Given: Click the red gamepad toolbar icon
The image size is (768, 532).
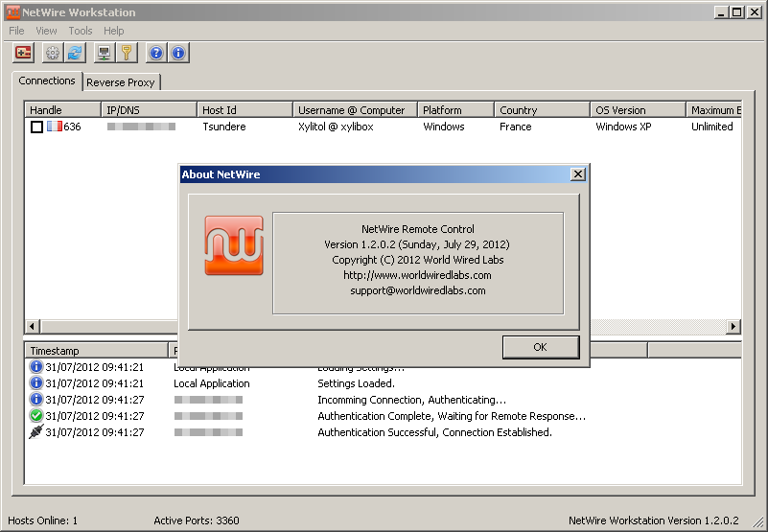Looking at the screenshot, I should click(x=23, y=53).
